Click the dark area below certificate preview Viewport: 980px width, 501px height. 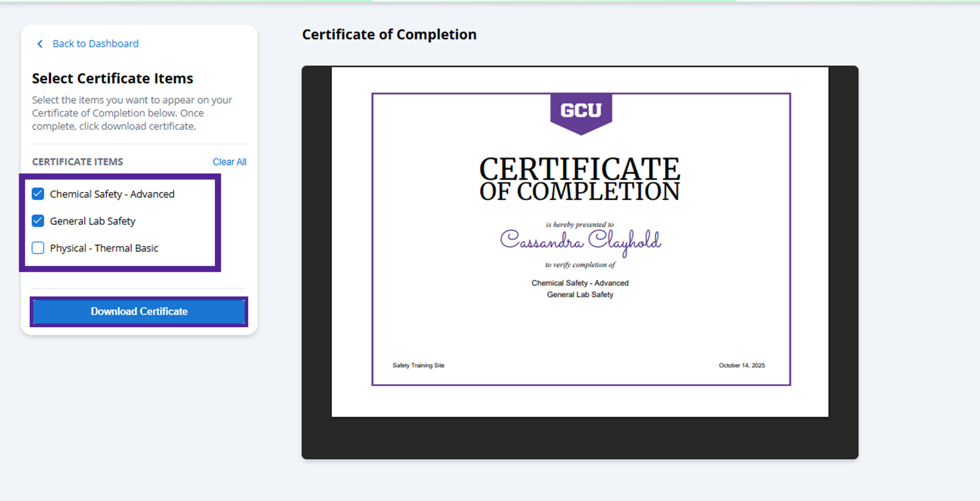[x=580, y=438]
